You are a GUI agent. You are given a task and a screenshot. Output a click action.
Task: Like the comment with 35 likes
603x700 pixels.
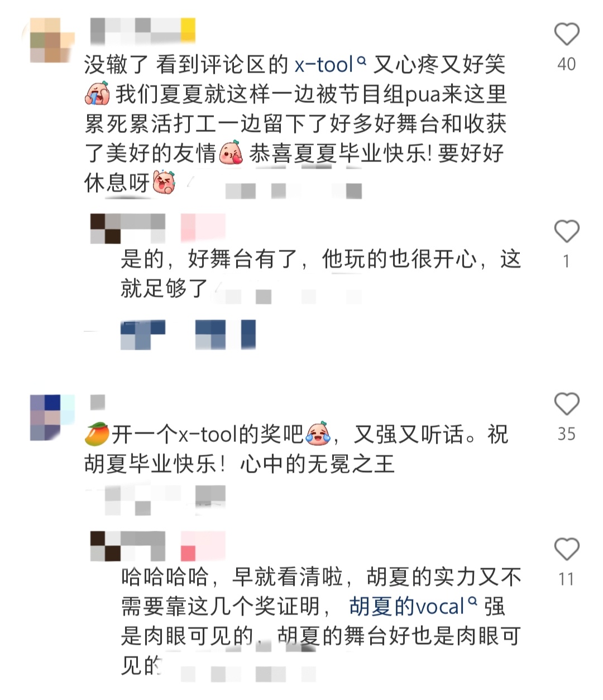coord(566,403)
